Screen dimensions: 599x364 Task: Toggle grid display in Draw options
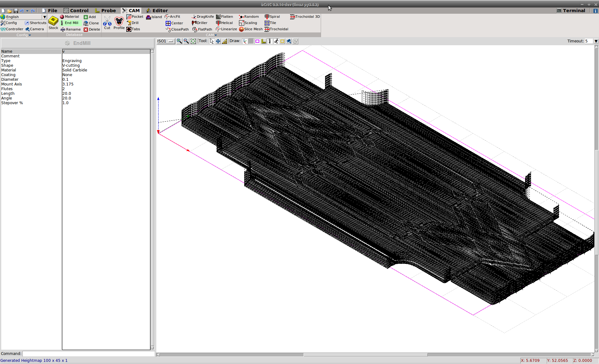tap(251, 41)
